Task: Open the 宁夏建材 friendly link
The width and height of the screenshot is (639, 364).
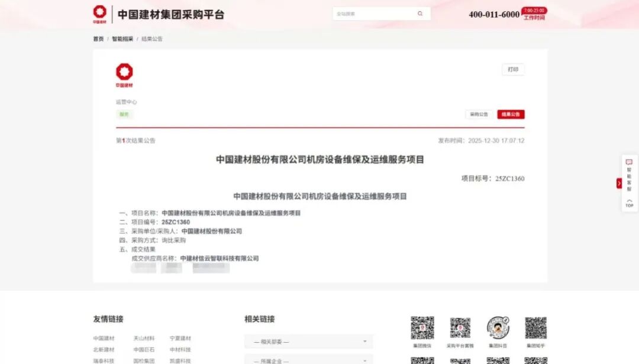Action: pos(180,339)
